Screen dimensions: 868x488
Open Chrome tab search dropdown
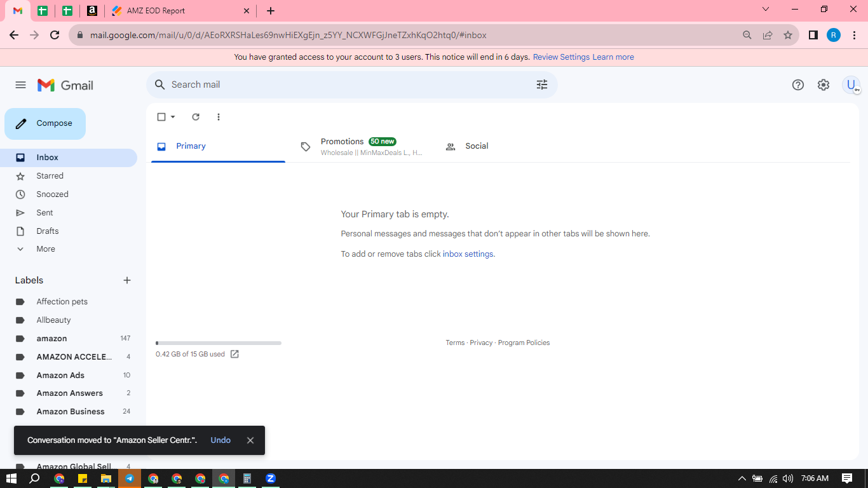(x=766, y=10)
